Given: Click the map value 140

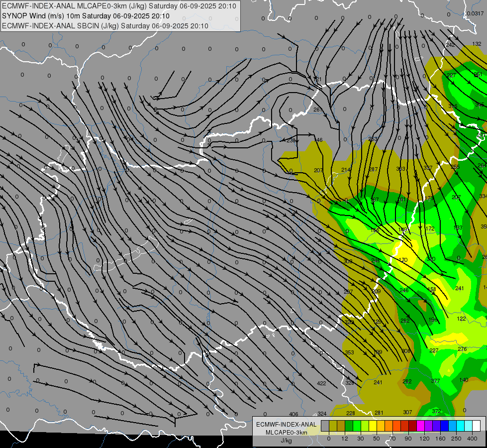Looking at the screenshot, I should [x=464, y=380].
